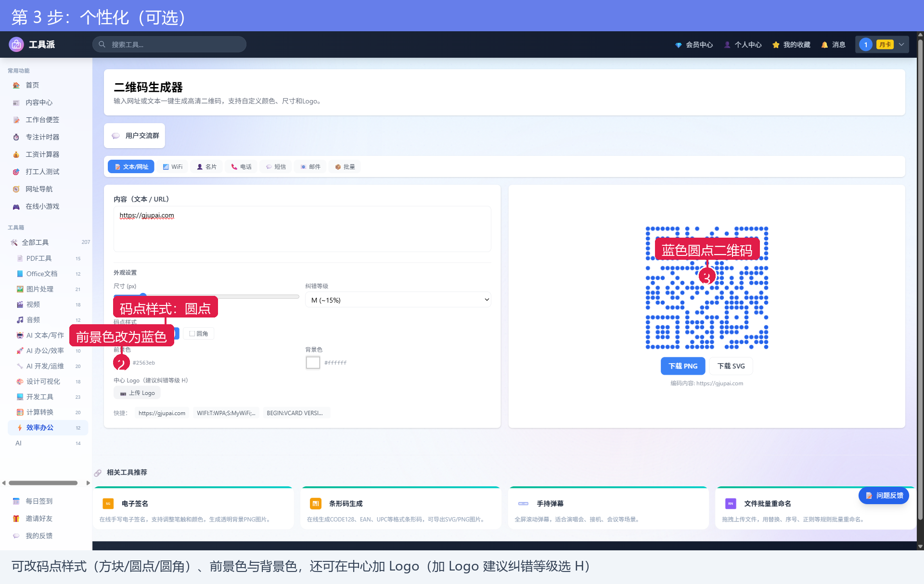The width and height of the screenshot is (924, 584).
Task: Click the 工具派 logo icon
Action: pyautogui.click(x=16, y=45)
